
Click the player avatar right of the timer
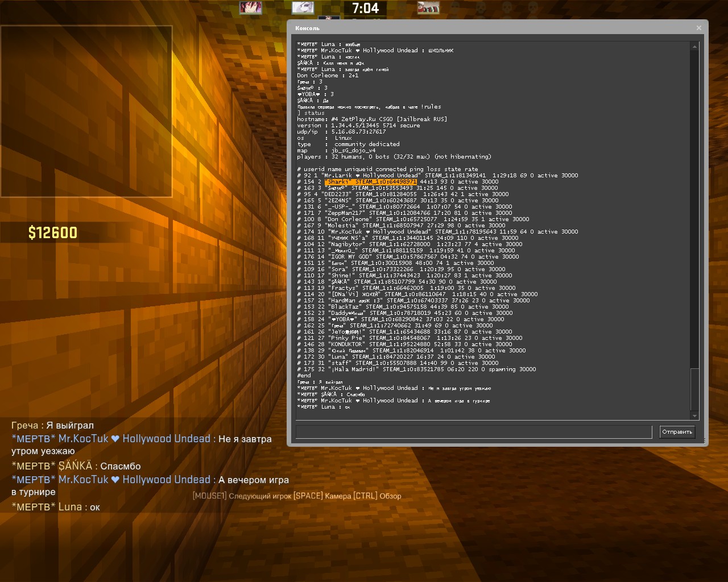(x=428, y=7)
